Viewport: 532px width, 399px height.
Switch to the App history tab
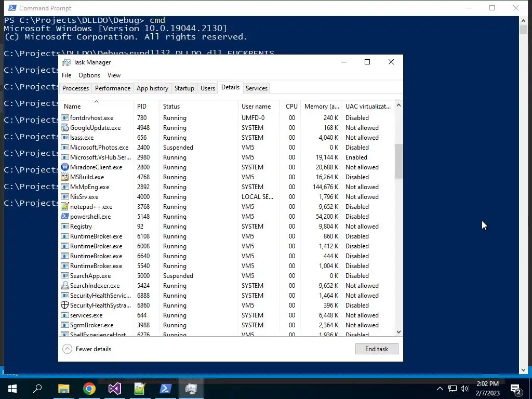(x=152, y=88)
